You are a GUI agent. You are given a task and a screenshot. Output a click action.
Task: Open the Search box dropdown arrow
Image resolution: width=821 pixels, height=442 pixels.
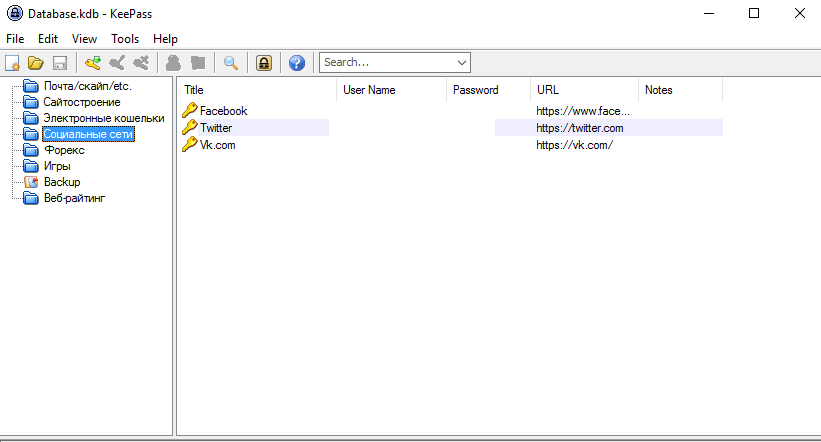coord(461,63)
